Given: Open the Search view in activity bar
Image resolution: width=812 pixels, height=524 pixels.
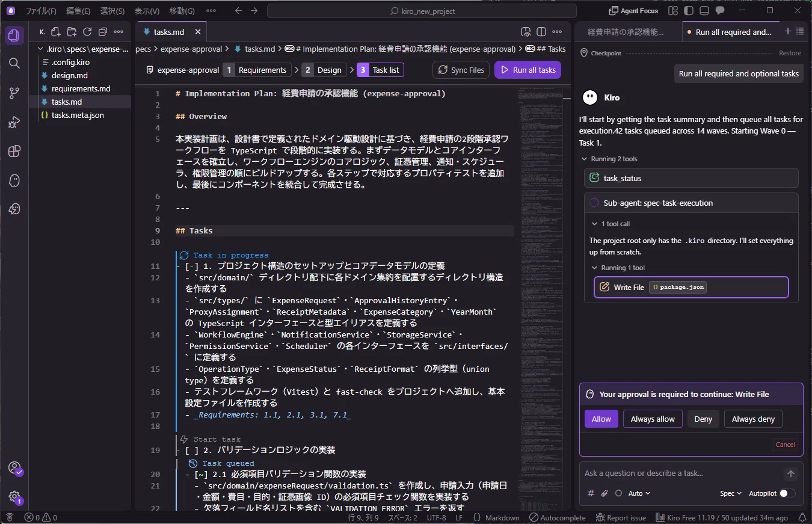Looking at the screenshot, I should 14,63.
